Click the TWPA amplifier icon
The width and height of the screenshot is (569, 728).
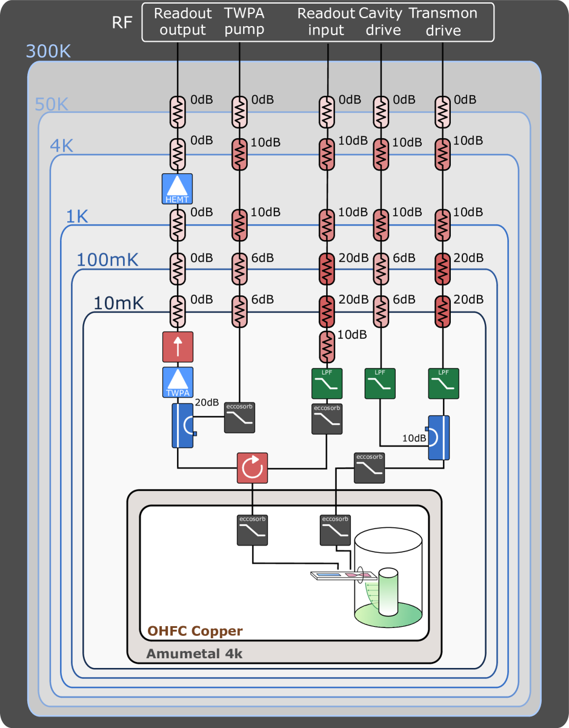pyautogui.click(x=177, y=382)
